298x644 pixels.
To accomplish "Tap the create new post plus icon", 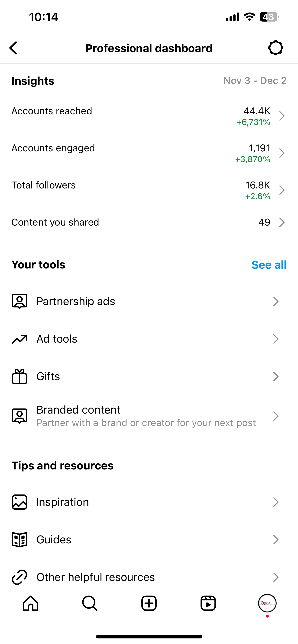I will tap(149, 603).
